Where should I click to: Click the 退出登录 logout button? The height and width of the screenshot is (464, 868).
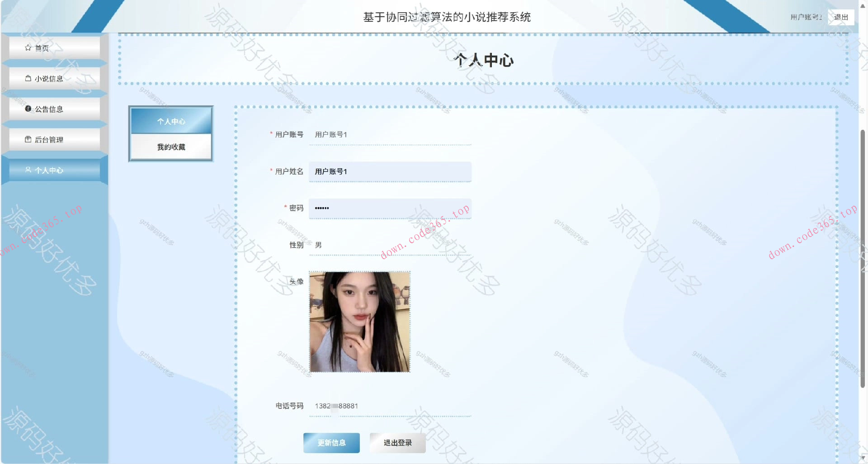click(397, 443)
